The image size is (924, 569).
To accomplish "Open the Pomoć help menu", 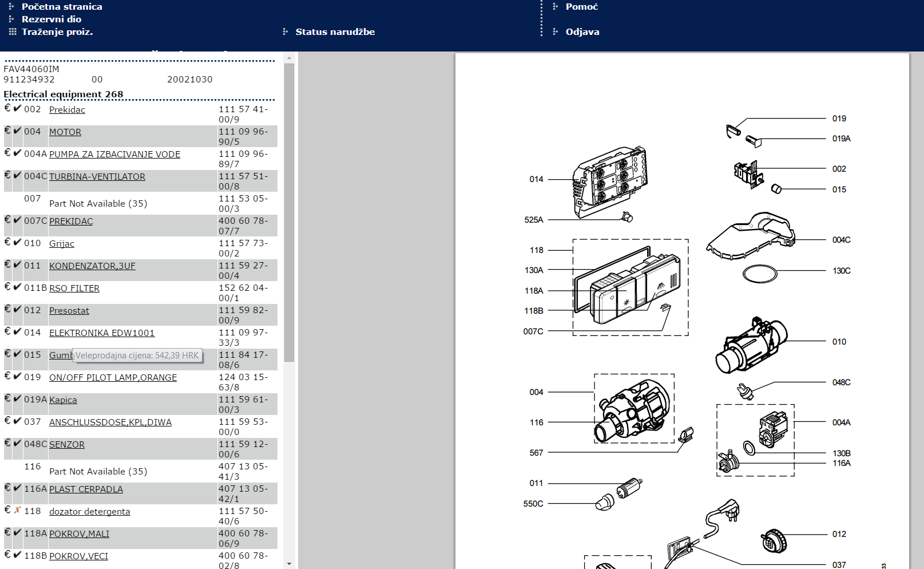I will click(x=581, y=7).
